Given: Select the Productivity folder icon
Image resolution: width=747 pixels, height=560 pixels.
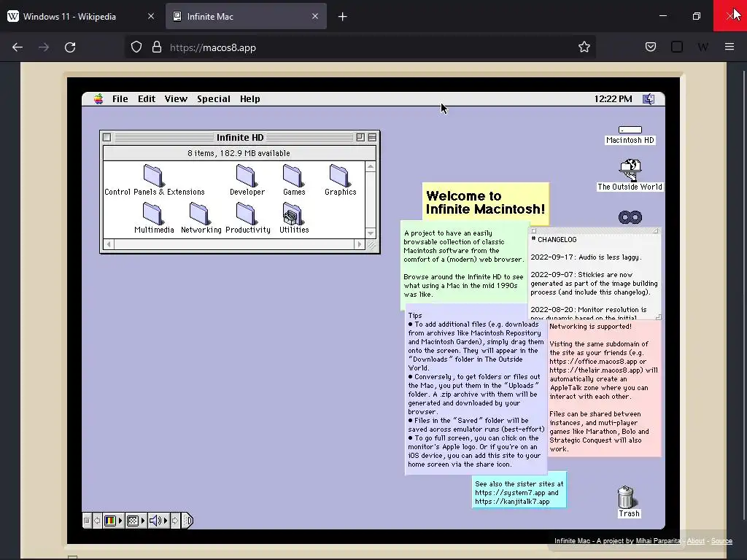Looking at the screenshot, I should pos(246,214).
